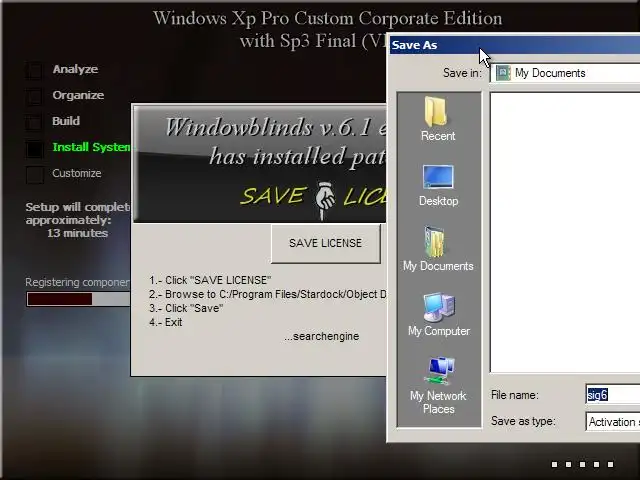Click the Analyze setup step box
This screenshot has width=640, height=480.
point(34,70)
